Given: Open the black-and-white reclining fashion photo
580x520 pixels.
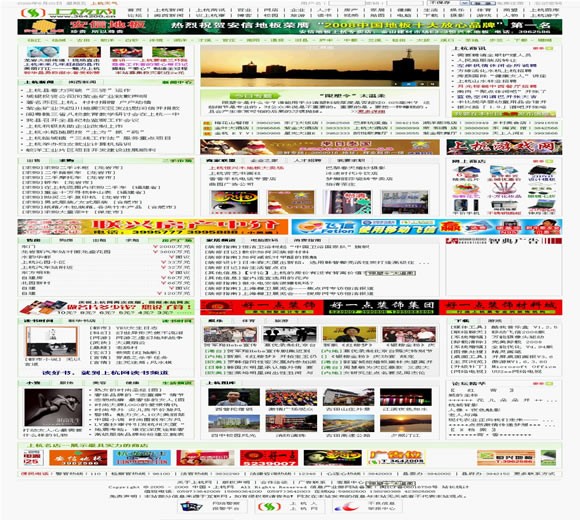Looking at the screenshot, I should tap(53, 407).
